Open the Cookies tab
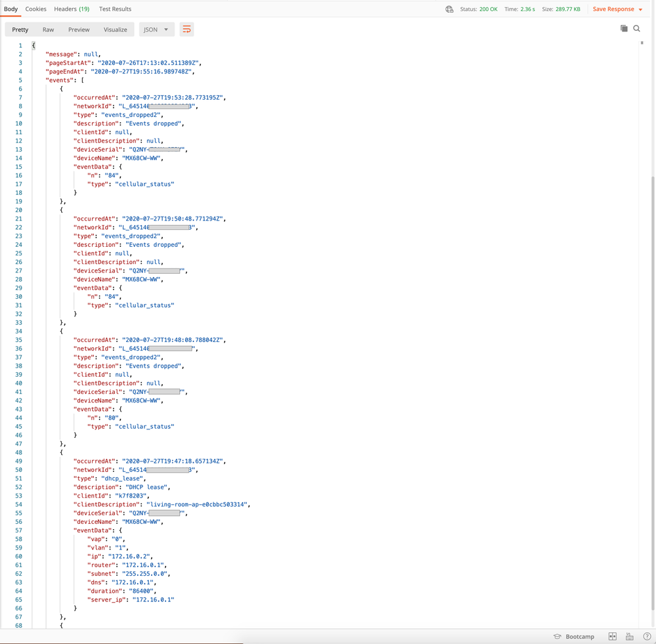The image size is (656, 644). pos(35,9)
